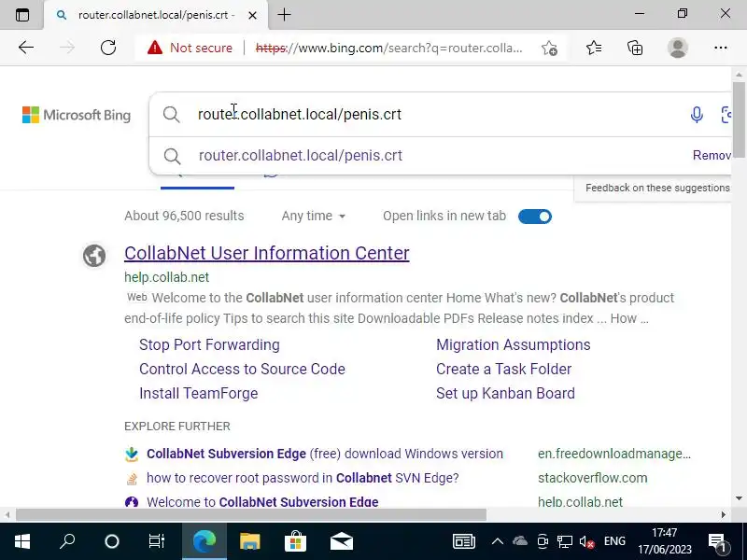Viewport: 747px width, 560px height.
Task: Click Feedback on these suggestions
Action: 657,188
